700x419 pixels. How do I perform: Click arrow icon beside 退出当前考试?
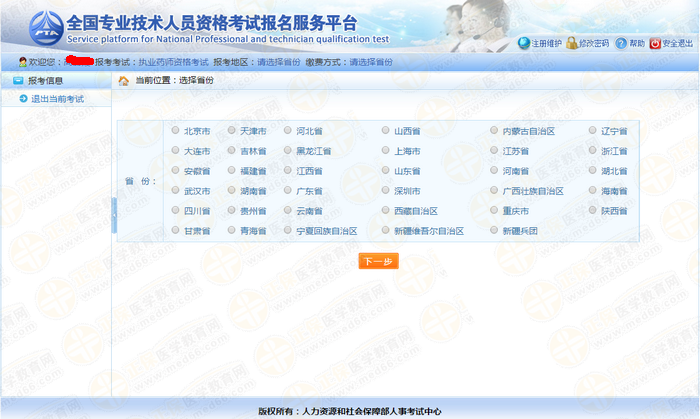coord(23,99)
